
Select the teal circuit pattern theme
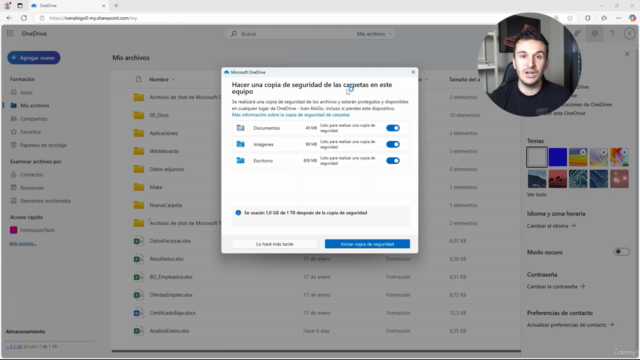[x=578, y=179]
